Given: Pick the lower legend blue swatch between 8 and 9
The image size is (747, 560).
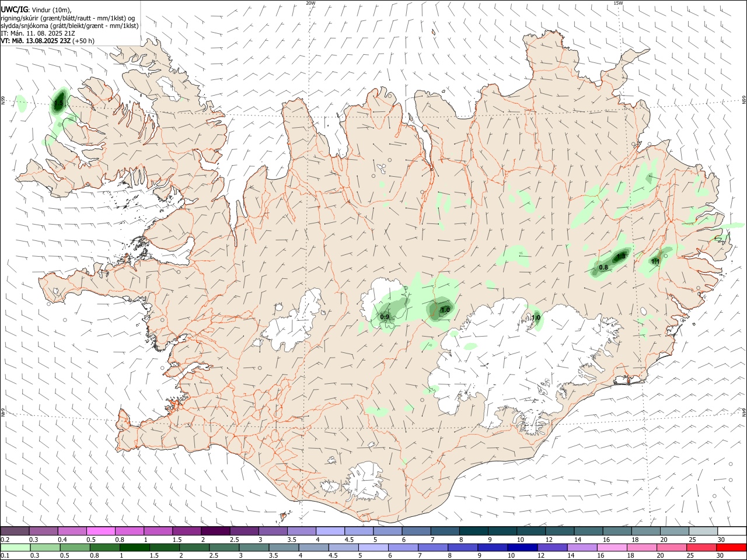Looking at the screenshot, I should [463, 547].
